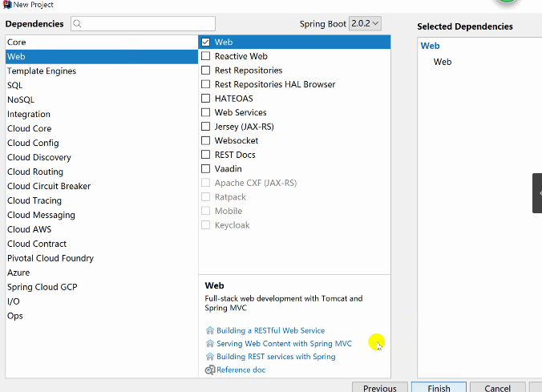Click the disabled Keycloak entry
This screenshot has width=542, height=392.
point(232,225)
